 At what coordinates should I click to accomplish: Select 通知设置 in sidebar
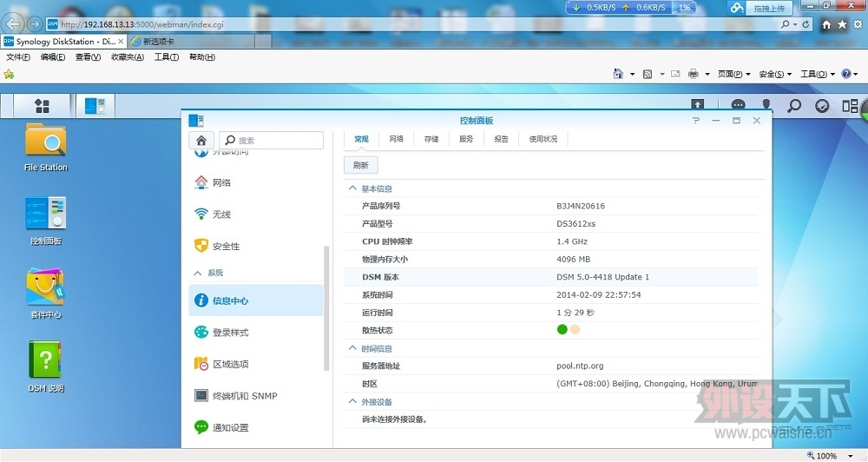pyautogui.click(x=256, y=427)
